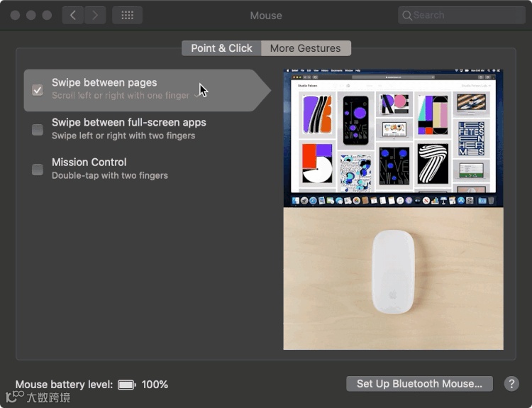Close the Mouse preferences window
The image size is (532, 408).
15,16
